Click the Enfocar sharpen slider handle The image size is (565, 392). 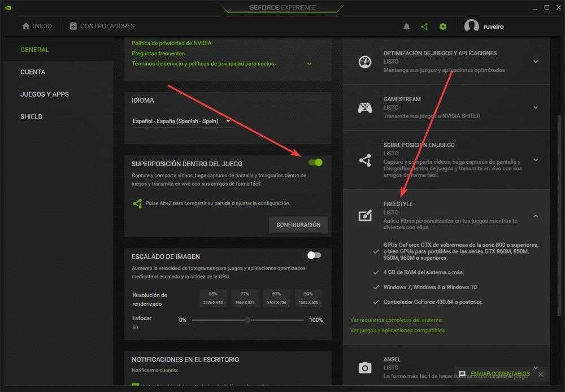(x=247, y=320)
